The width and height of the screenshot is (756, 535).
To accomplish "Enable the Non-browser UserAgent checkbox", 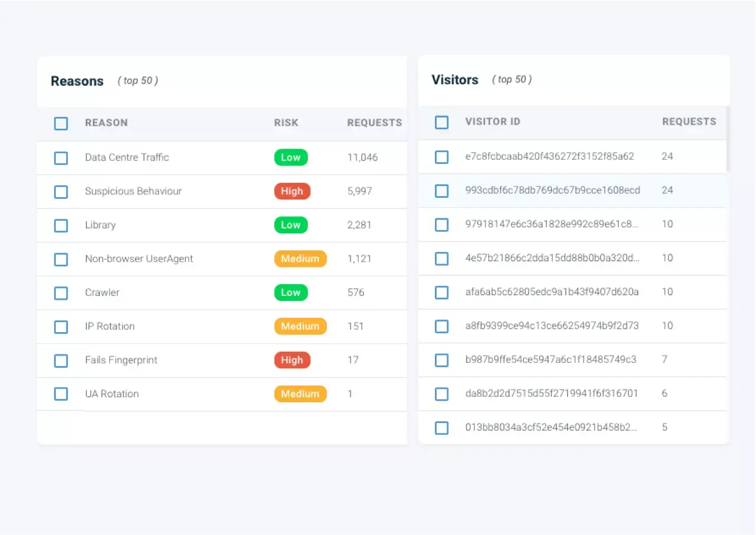I will click(61, 259).
